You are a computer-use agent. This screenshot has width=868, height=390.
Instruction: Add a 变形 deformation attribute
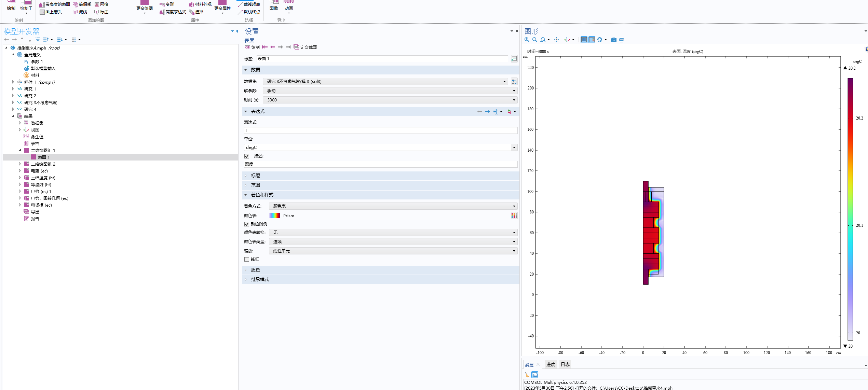click(x=167, y=4)
